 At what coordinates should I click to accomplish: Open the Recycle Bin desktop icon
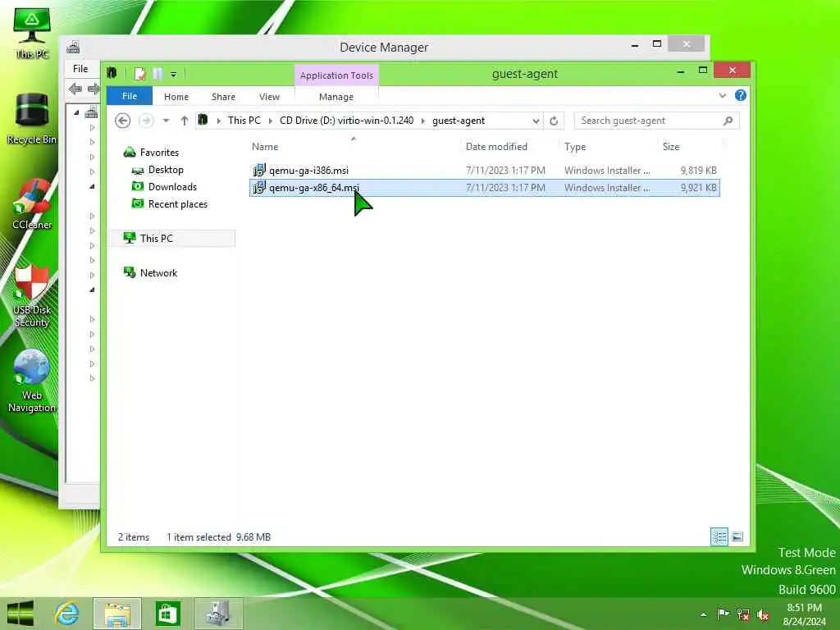(32, 119)
